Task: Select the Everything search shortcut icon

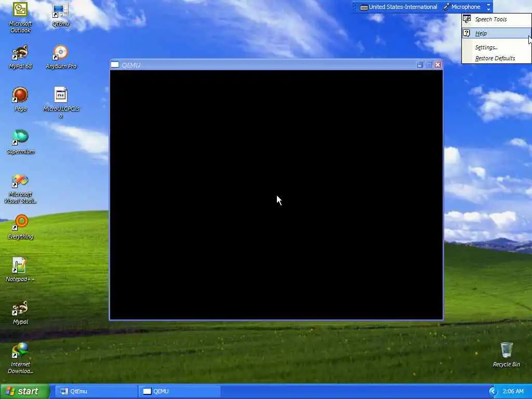Action: (x=20, y=227)
